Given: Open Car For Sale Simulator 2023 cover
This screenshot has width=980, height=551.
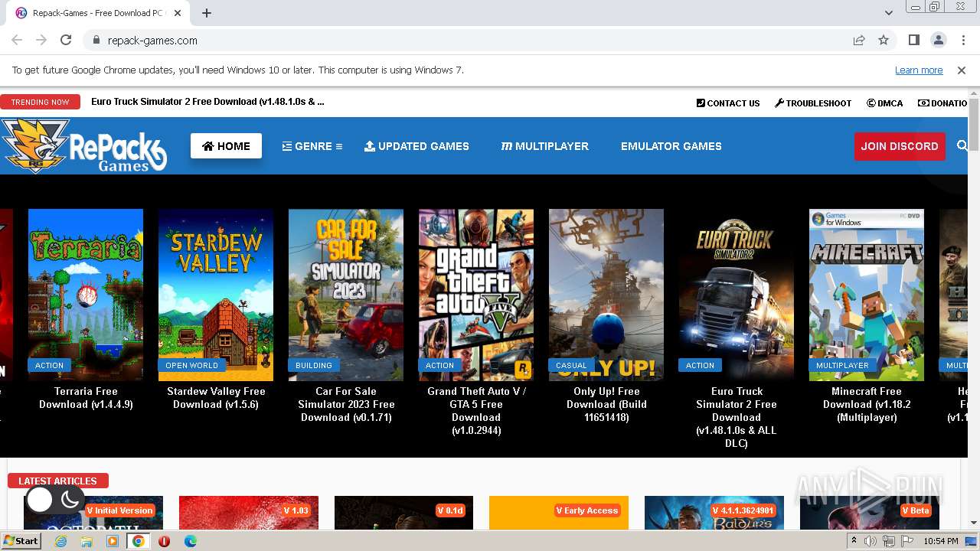Looking at the screenshot, I should [x=346, y=295].
